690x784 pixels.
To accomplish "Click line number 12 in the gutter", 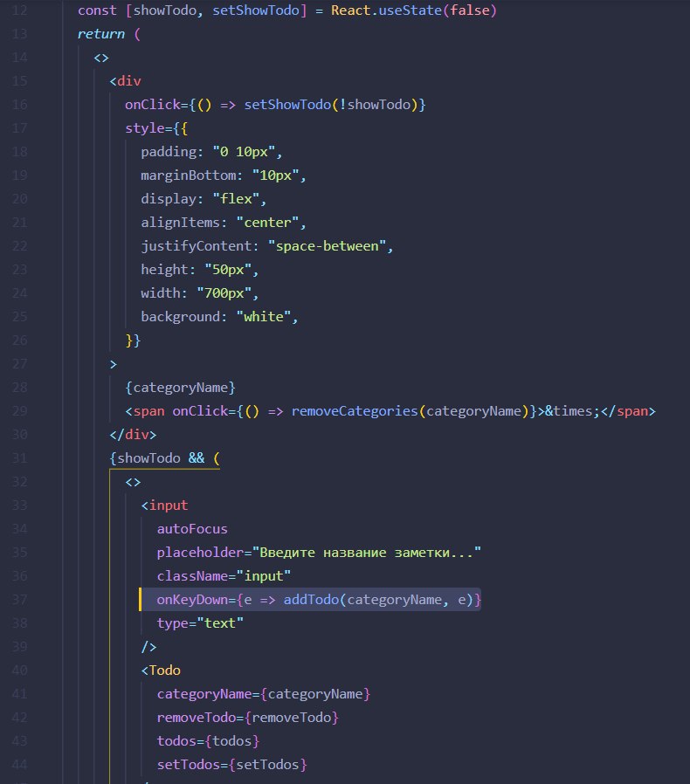I will [19, 10].
